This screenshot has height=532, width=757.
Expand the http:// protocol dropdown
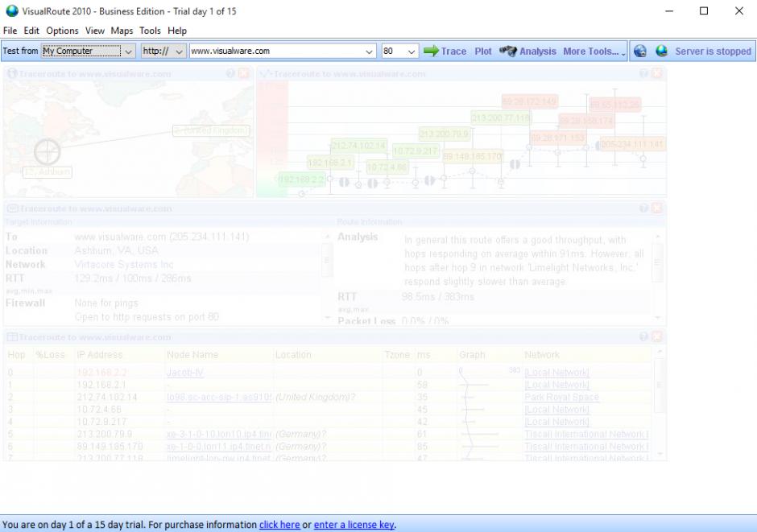click(179, 52)
